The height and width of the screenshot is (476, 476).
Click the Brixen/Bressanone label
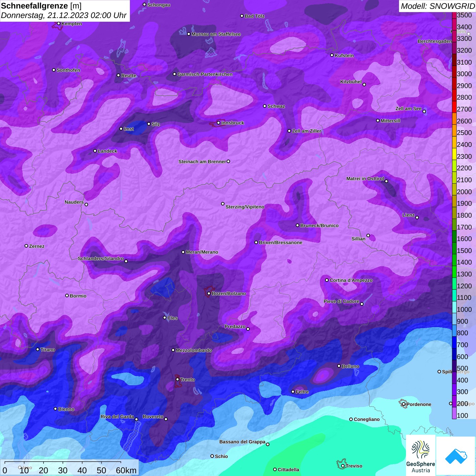[x=280, y=242]
